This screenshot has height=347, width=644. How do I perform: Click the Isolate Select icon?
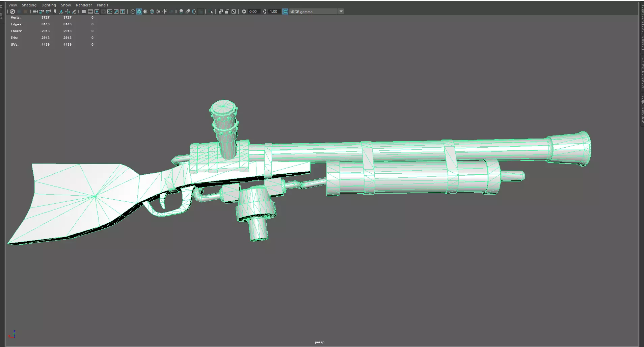(211, 11)
